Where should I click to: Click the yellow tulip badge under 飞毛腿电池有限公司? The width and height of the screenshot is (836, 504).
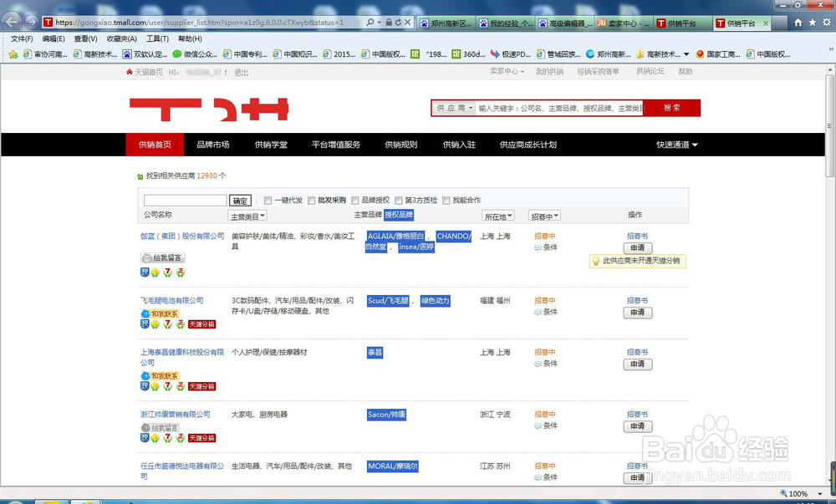pyautogui.click(x=155, y=324)
